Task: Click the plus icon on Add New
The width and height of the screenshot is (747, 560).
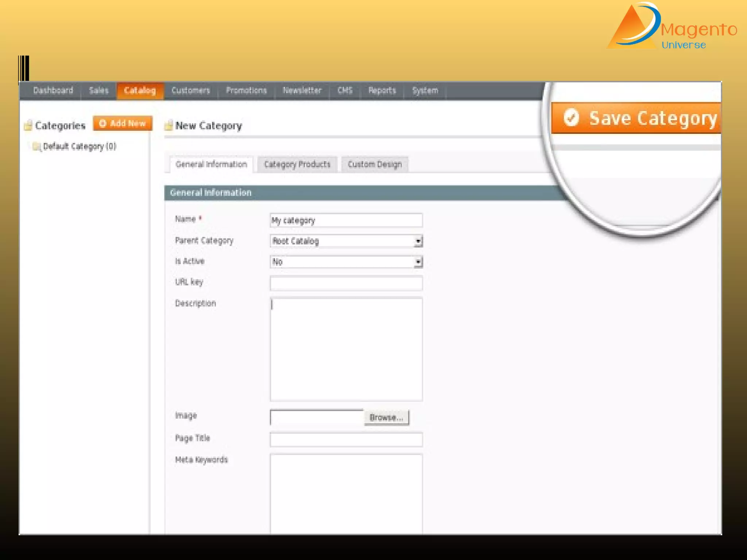Action: [x=103, y=123]
